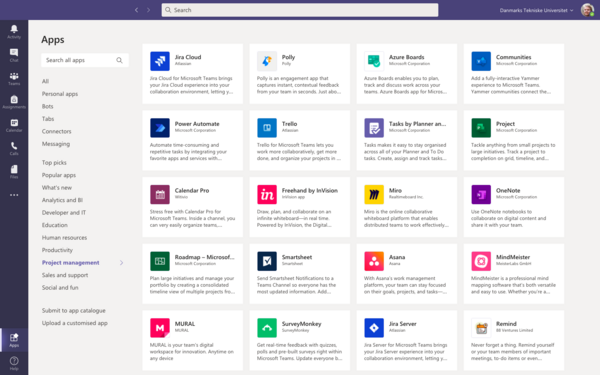Open Chat in the left rail
Screen dimensions: 600x375
click(14, 53)
